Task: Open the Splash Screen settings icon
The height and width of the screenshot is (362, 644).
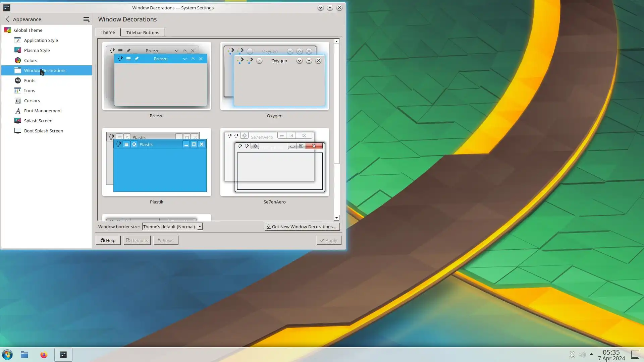Action: (x=18, y=121)
